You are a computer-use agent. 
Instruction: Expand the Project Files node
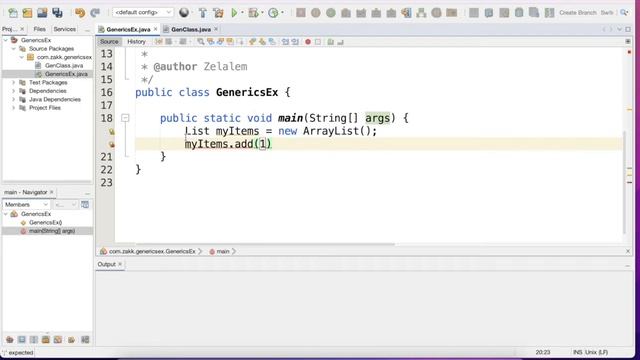[x=13, y=108]
